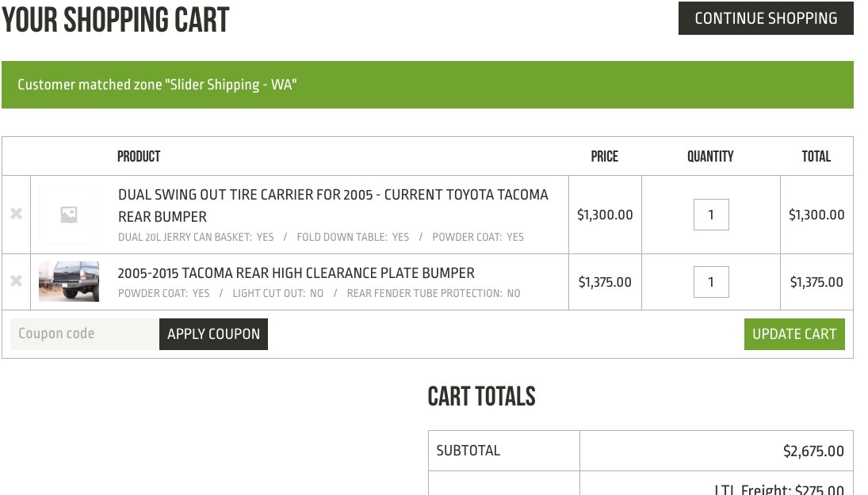
Task: Click the Product column header
Action: (139, 157)
